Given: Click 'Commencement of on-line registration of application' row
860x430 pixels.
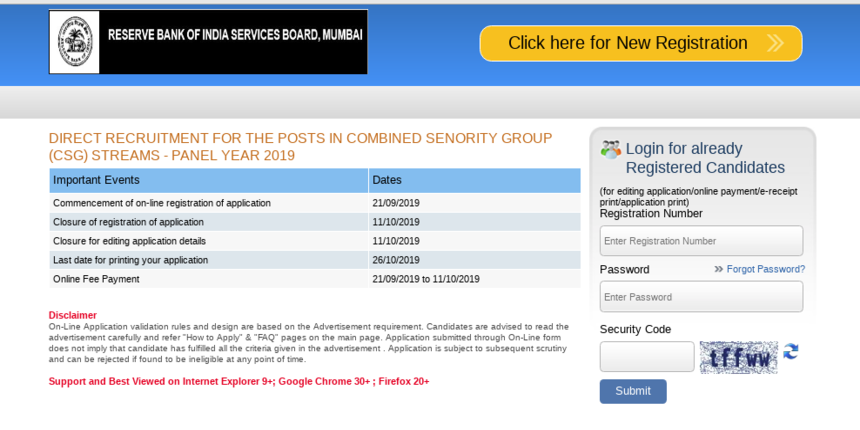Looking at the screenshot, I should [x=315, y=203].
